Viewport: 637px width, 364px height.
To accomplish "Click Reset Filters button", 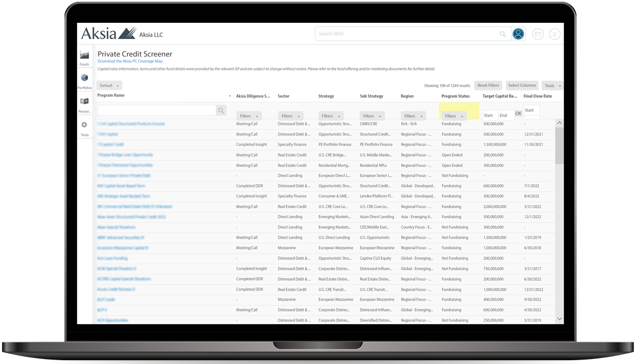I will 488,85.
